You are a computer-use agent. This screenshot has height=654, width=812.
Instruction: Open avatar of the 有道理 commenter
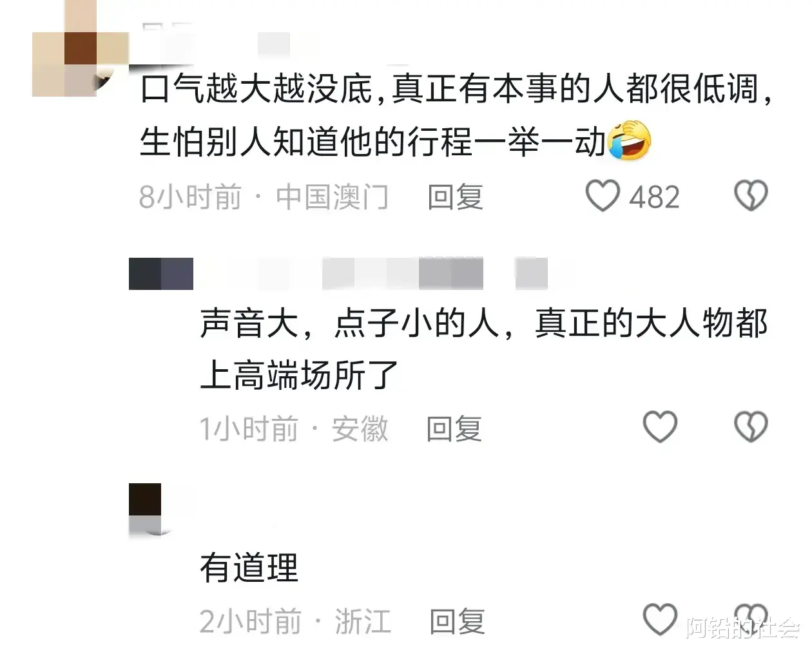tap(145, 509)
